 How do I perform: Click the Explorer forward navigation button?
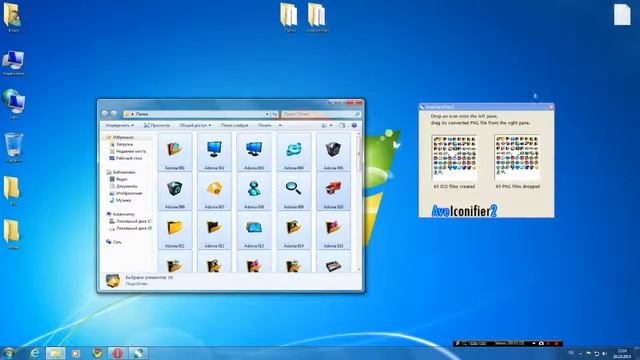(114, 114)
